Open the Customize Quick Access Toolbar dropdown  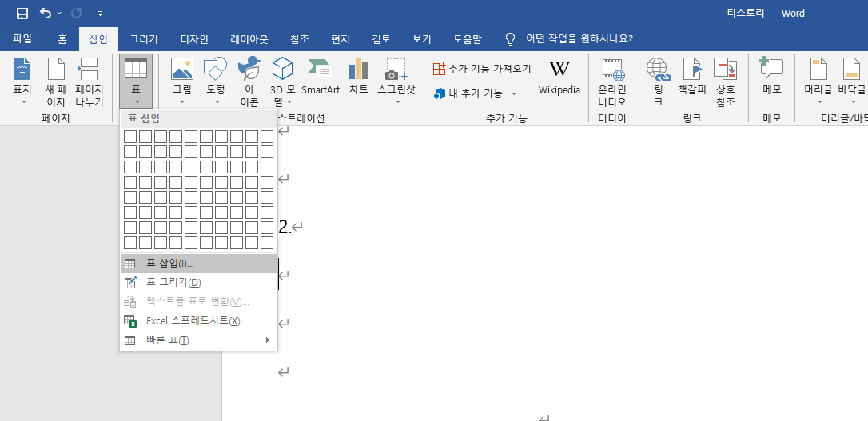(100, 14)
